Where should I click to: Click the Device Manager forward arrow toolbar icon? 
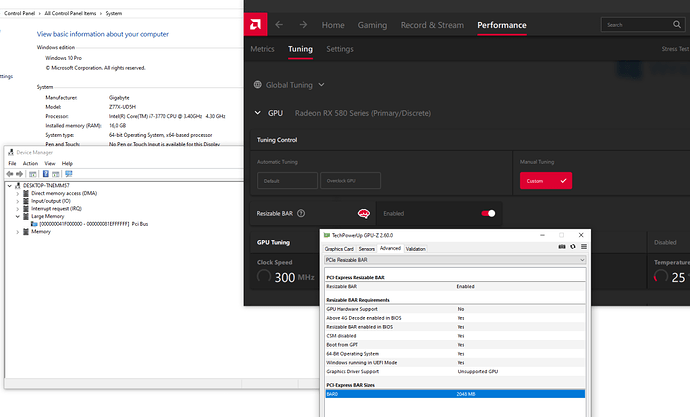[x=19, y=174]
